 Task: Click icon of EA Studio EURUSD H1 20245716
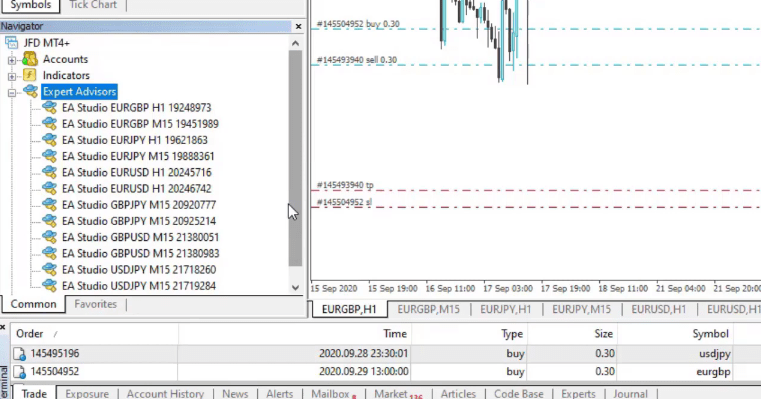pos(49,172)
